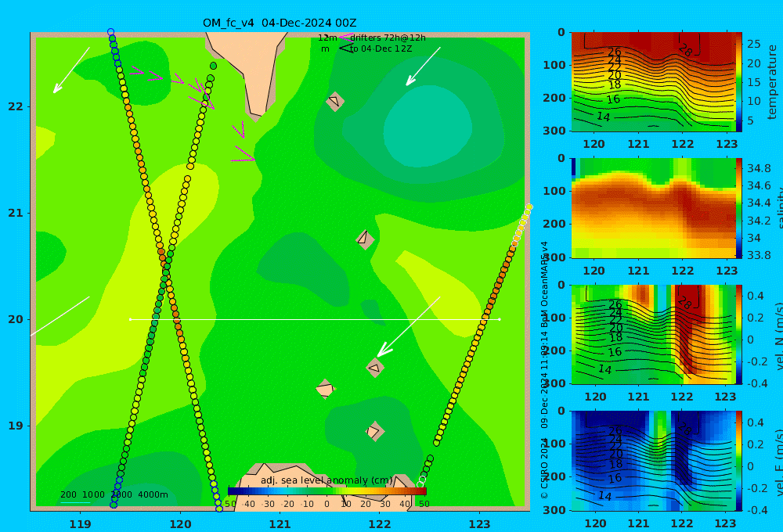
Task: Click the 'adj. sea level anomaly (cm)' label
Action: 327,480
